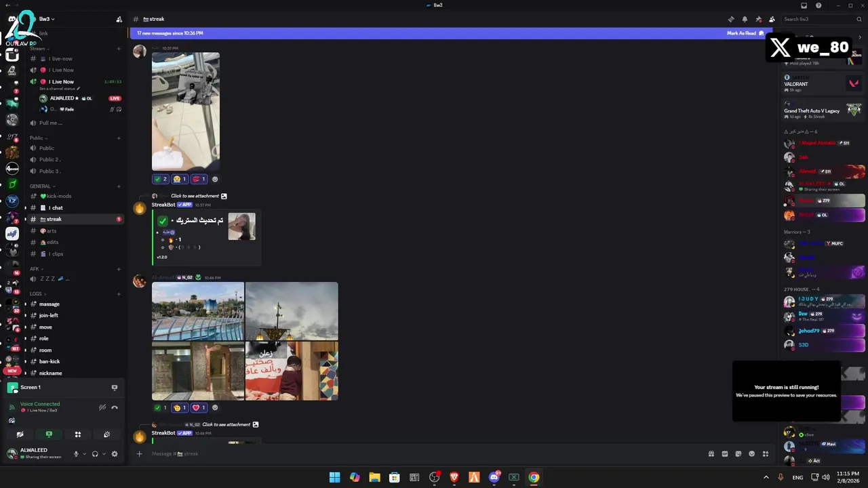Image resolution: width=868 pixels, height=488 pixels.
Task: Open Discord direct messages home icon
Action: (12, 20)
